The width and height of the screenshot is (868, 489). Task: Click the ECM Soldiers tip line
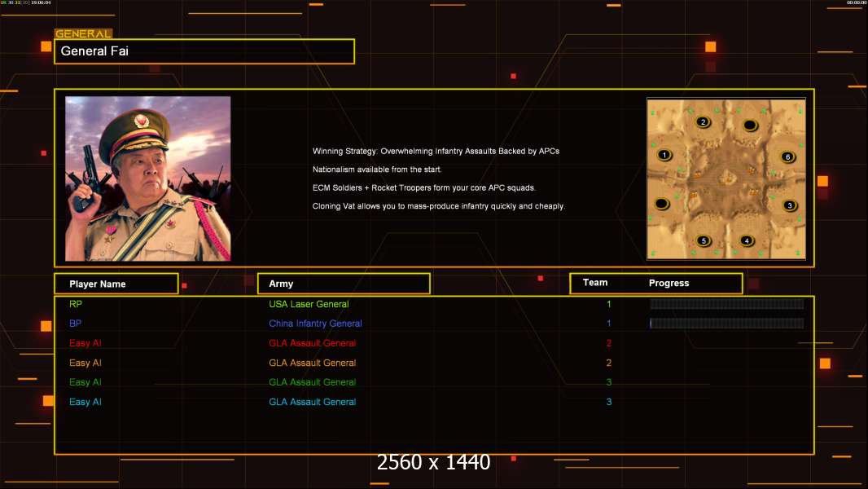click(x=424, y=187)
